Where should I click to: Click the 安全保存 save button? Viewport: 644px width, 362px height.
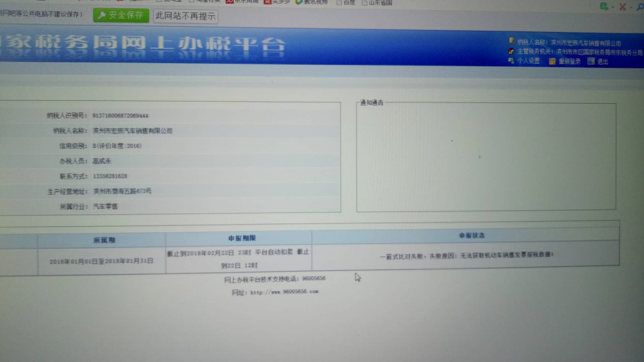click(121, 15)
